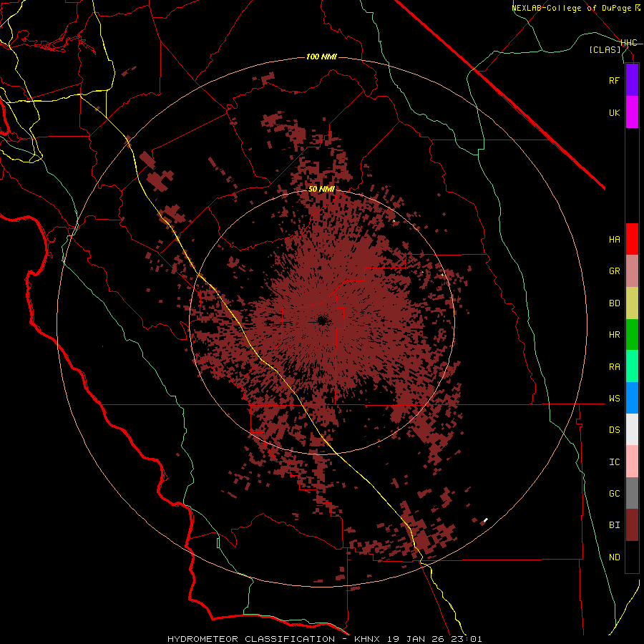Click the 100 NMI range ring label
Image resolution: width=644 pixels, height=644 pixels.
(x=321, y=57)
